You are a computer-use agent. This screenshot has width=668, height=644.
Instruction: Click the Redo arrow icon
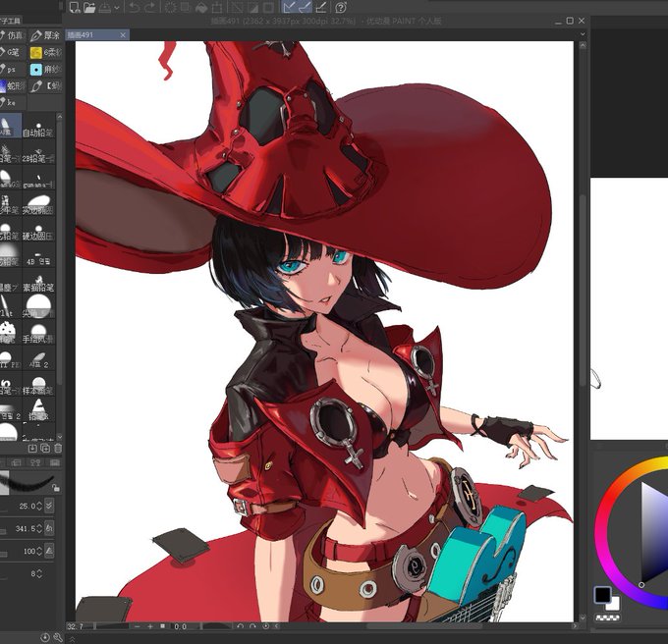(x=150, y=7)
